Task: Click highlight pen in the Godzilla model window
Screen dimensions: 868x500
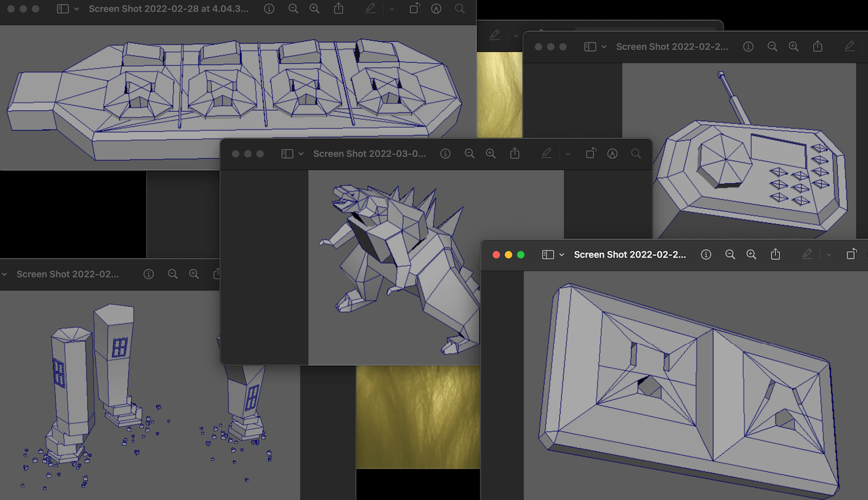Action: 547,154
